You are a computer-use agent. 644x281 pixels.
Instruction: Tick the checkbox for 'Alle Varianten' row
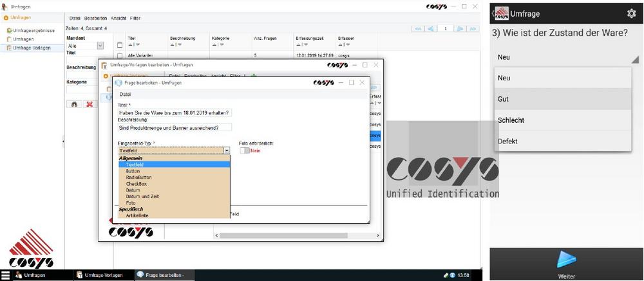[x=119, y=56]
